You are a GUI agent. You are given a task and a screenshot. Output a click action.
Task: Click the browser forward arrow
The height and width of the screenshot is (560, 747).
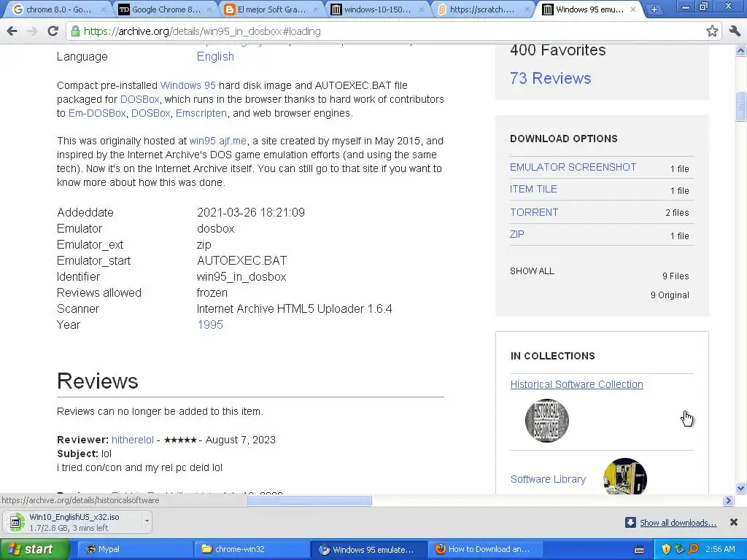point(32,31)
